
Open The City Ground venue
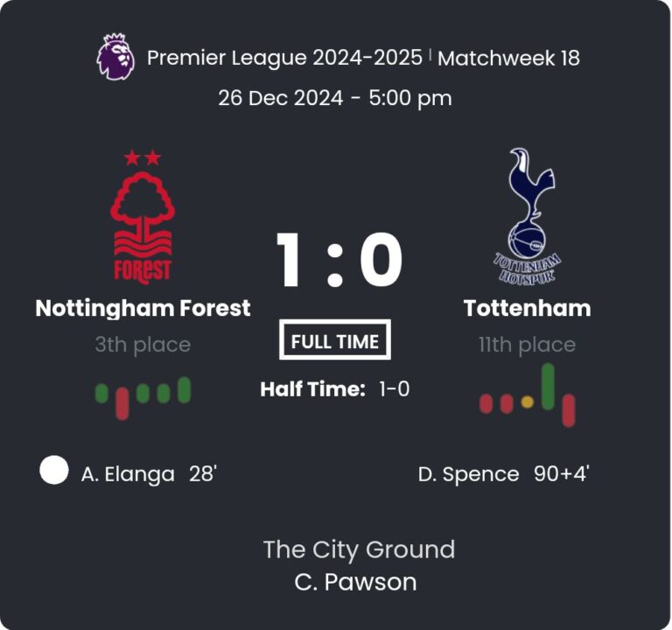click(x=359, y=549)
